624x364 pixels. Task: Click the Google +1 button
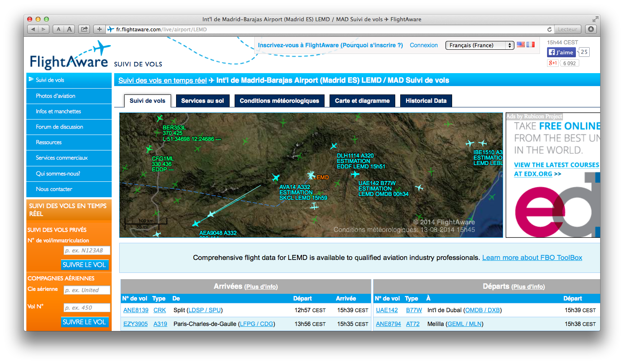pyautogui.click(x=552, y=63)
